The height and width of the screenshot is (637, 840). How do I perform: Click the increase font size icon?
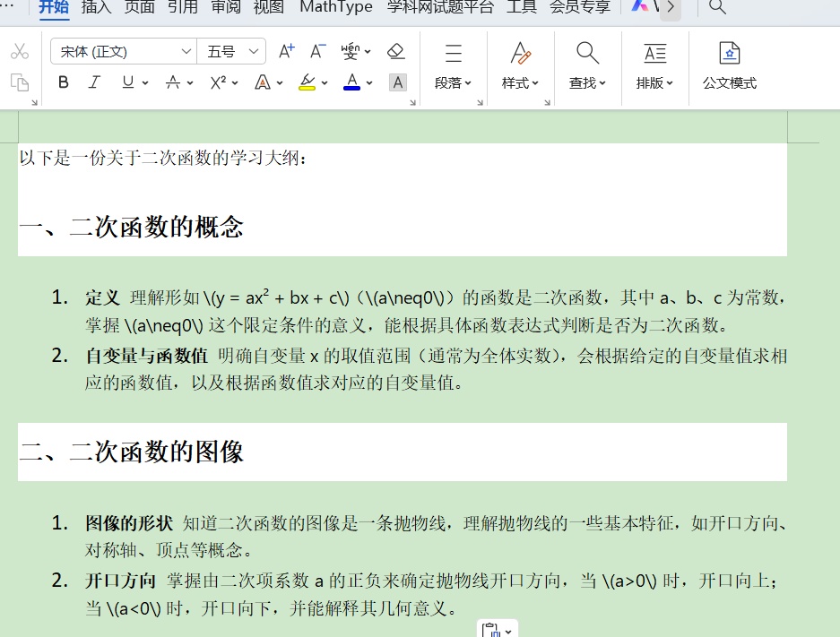coord(285,51)
